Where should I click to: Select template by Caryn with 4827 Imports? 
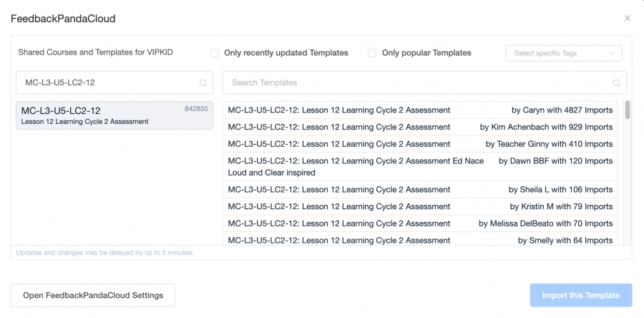coord(420,110)
